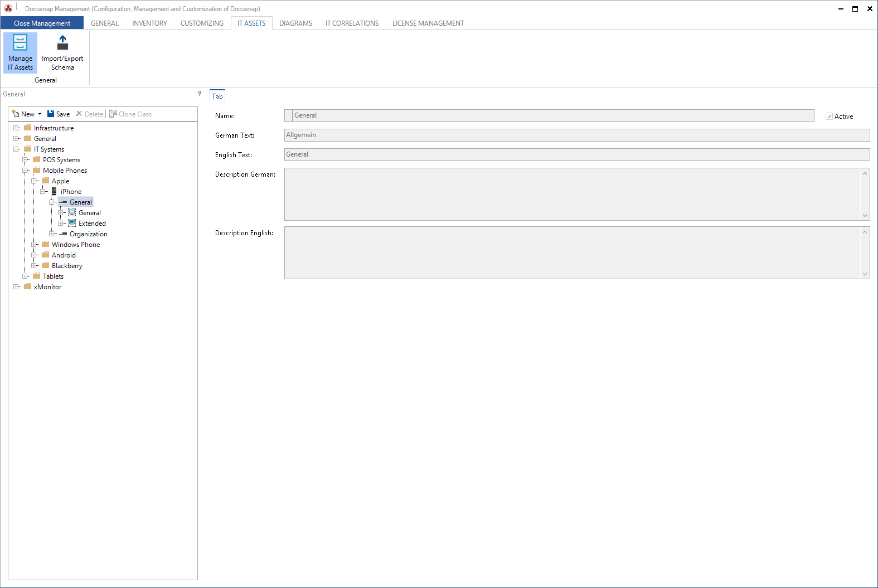The image size is (878, 588).
Task: Click the Save disk icon in toolbar
Action: [51, 114]
